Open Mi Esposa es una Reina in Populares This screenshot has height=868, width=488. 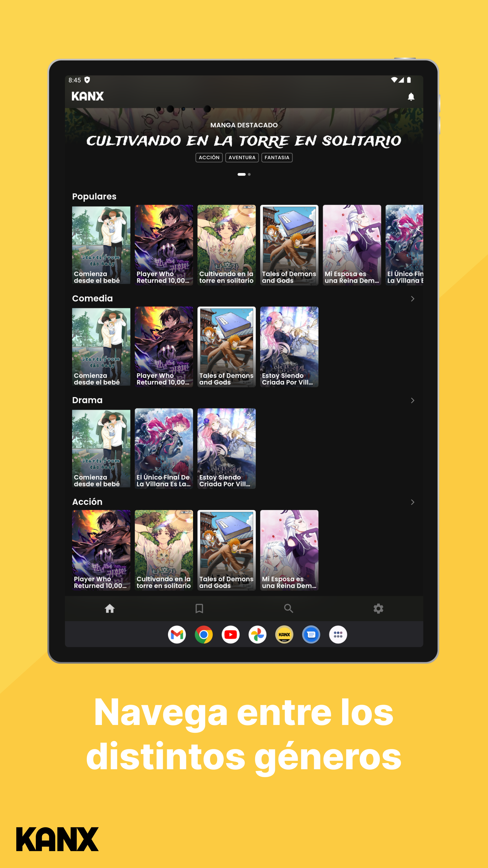coord(352,245)
